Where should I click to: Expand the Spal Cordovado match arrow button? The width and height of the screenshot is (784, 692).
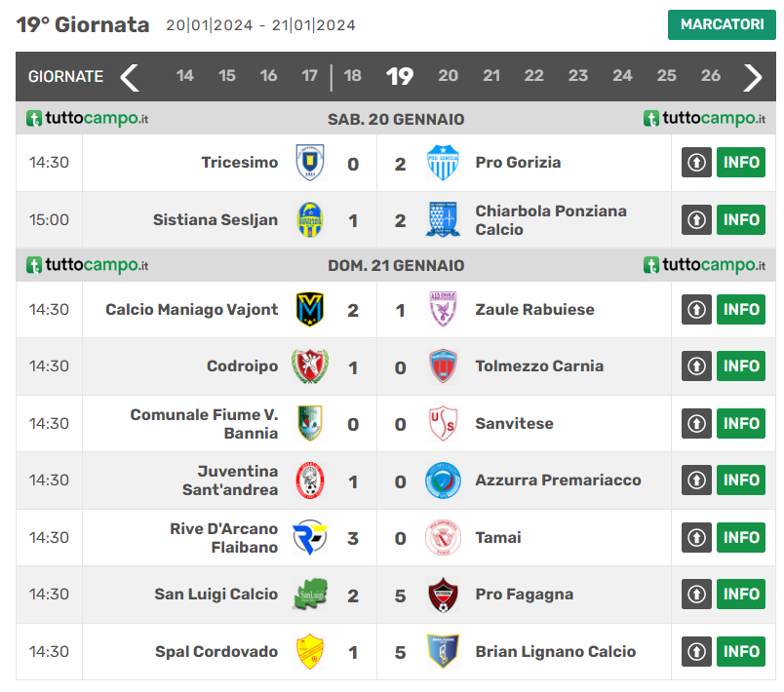696,651
